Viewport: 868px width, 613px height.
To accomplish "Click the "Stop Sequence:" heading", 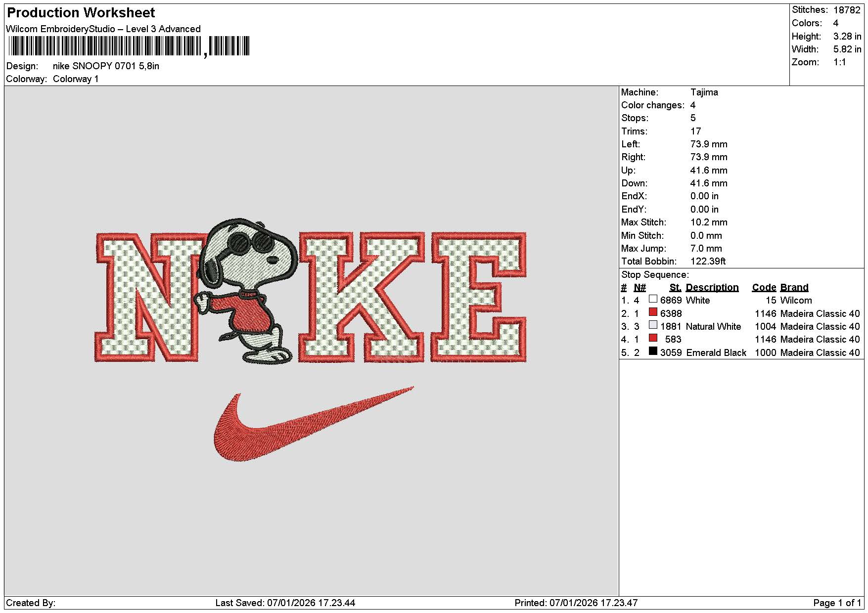I will pyautogui.click(x=655, y=275).
